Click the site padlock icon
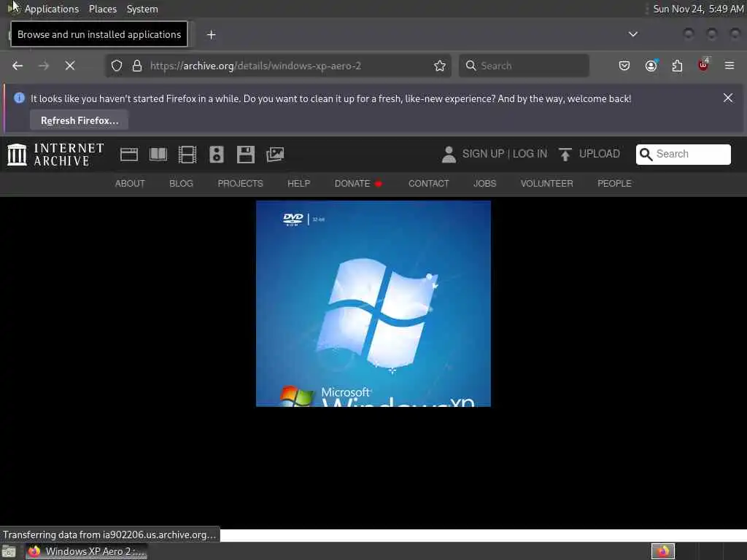Viewport: 747px width, 560px height. [137, 66]
